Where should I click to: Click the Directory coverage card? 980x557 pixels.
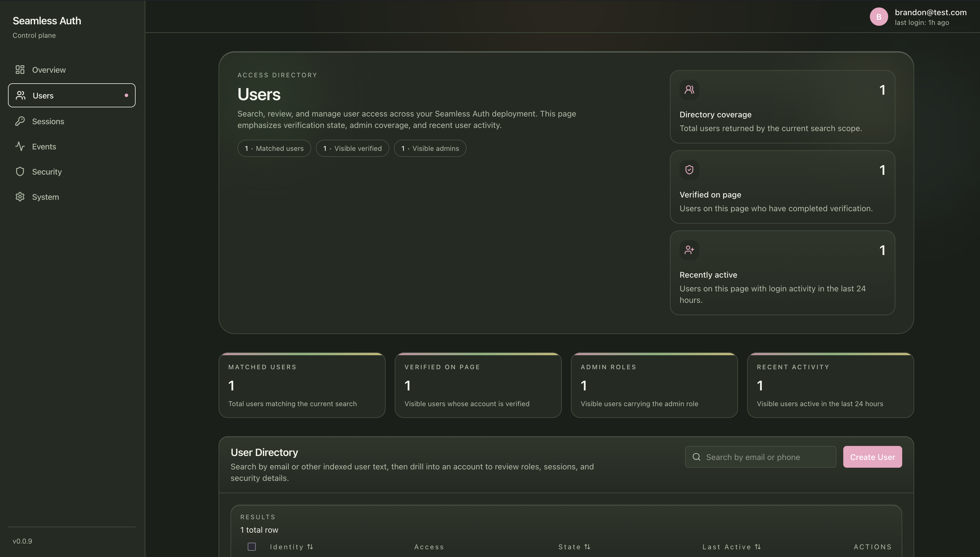[782, 107]
